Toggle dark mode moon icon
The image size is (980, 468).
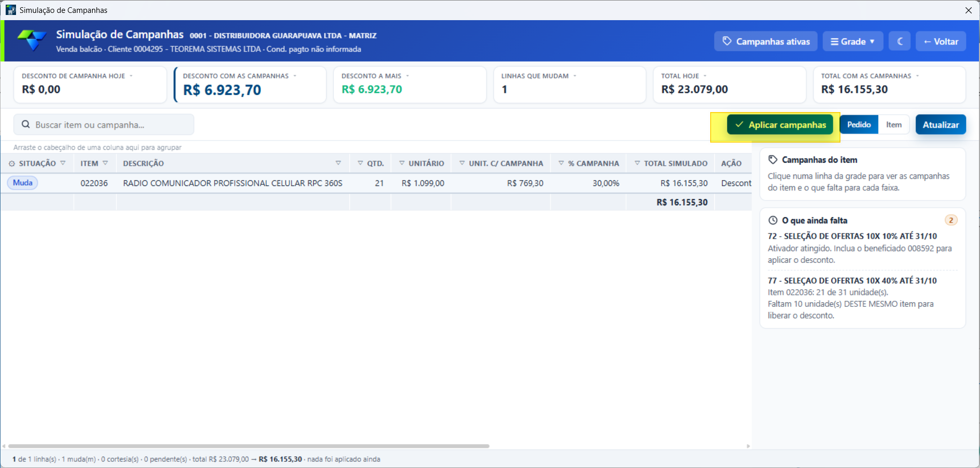[899, 41]
